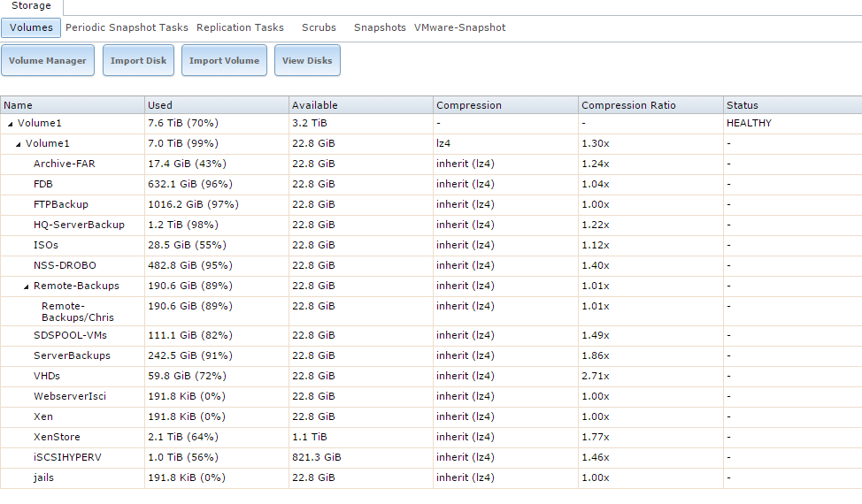Switch to Periodic Snapshot Tasks tab
862x504 pixels.
(x=127, y=27)
